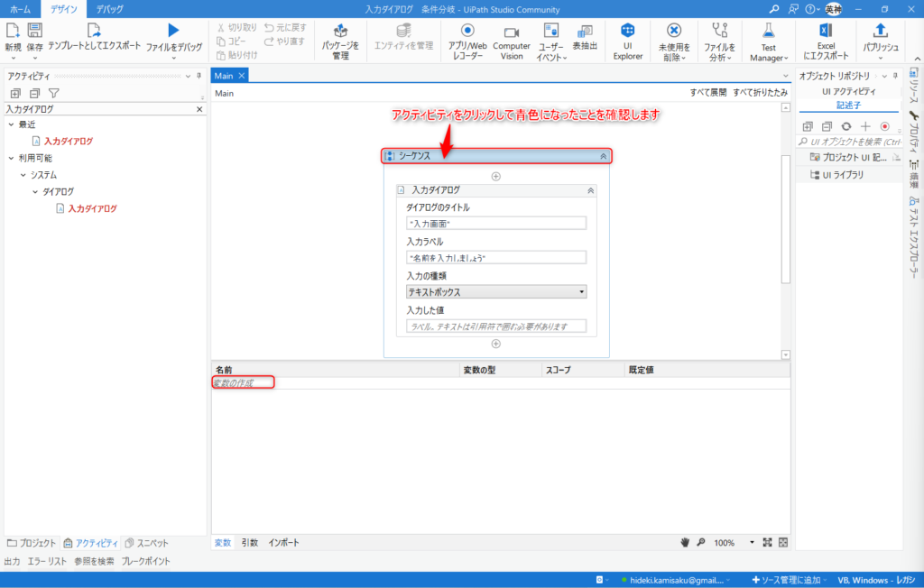Expand all in Activities panel icon
Screen dimensions: 924x588
[x=15, y=93]
